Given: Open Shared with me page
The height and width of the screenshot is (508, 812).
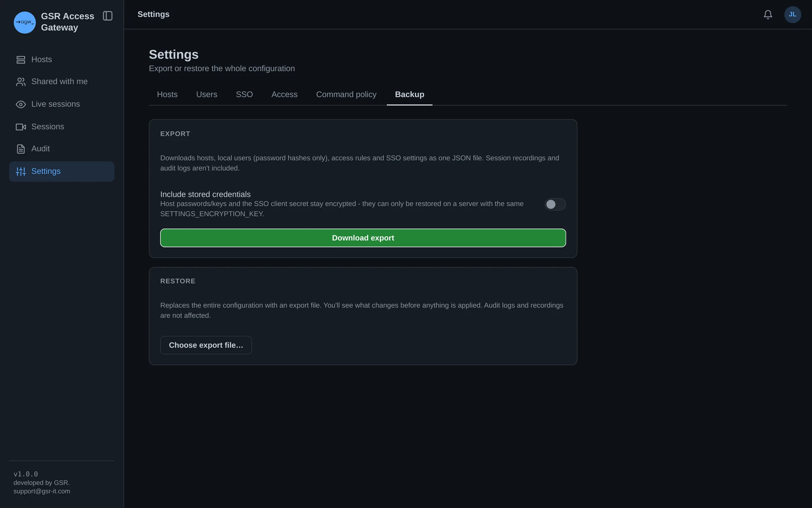Looking at the screenshot, I should click(62, 82).
